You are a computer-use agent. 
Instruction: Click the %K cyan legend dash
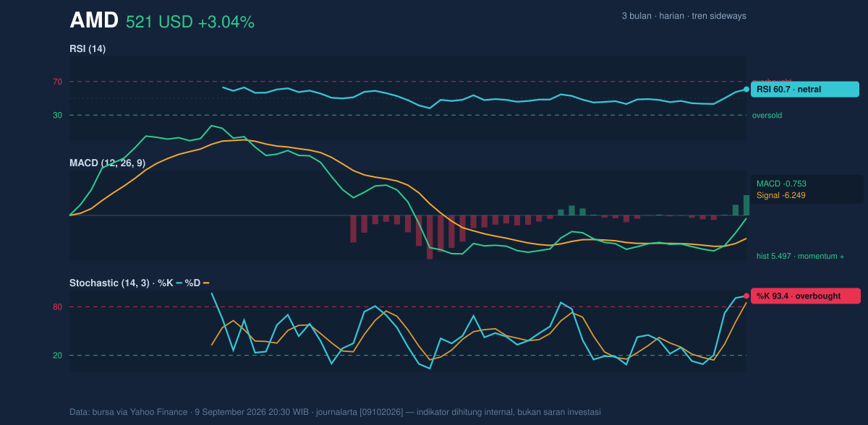(x=179, y=283)
